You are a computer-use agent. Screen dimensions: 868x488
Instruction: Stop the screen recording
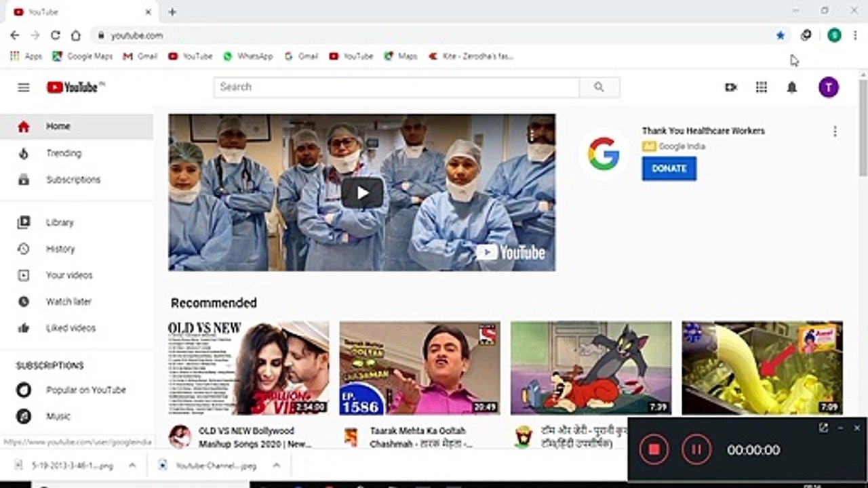click(654, 449)
